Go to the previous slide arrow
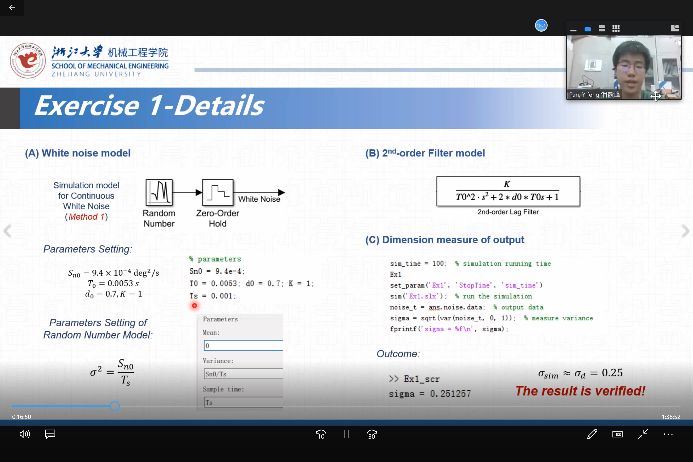Viewport: 693px width, 462px height. coord(8,231)
